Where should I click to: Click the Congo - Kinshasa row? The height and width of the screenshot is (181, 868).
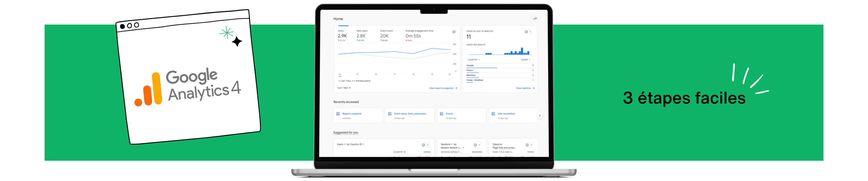[x=500, y=80]
